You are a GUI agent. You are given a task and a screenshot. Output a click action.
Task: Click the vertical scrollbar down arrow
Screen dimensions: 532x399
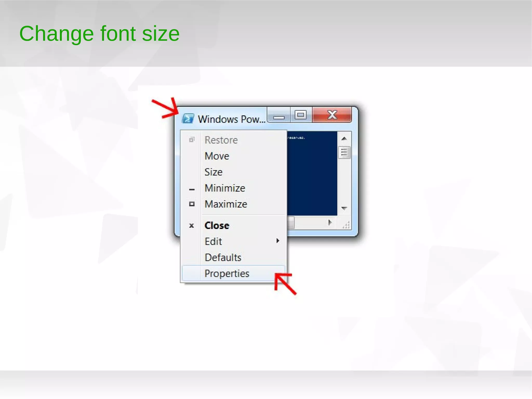pos(344,208)
